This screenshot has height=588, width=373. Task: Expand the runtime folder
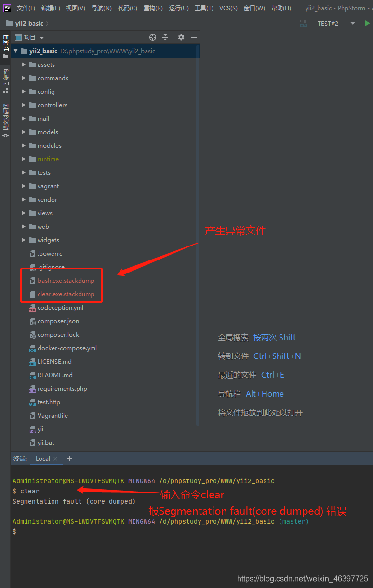(x=24, y=159)
